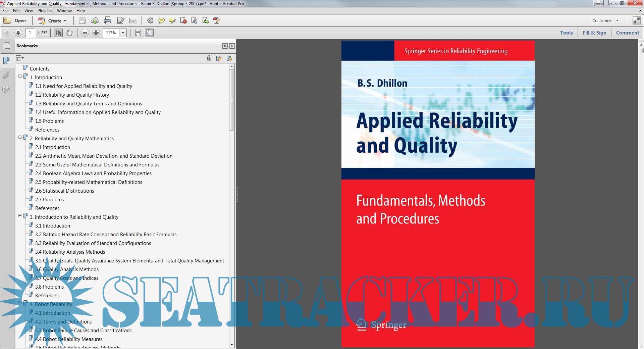Click the email envelope icon
The width and height of the screenshot is (644, 349).
point(133,21)
